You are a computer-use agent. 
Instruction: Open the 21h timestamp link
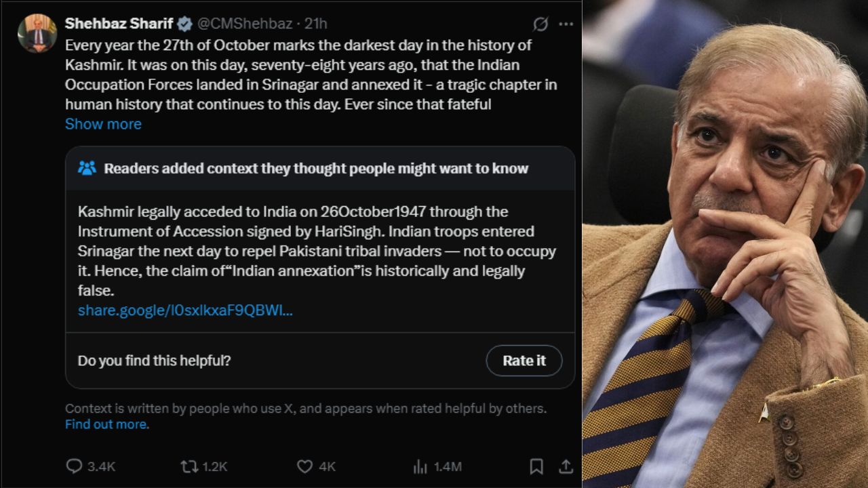click(316, 24)
